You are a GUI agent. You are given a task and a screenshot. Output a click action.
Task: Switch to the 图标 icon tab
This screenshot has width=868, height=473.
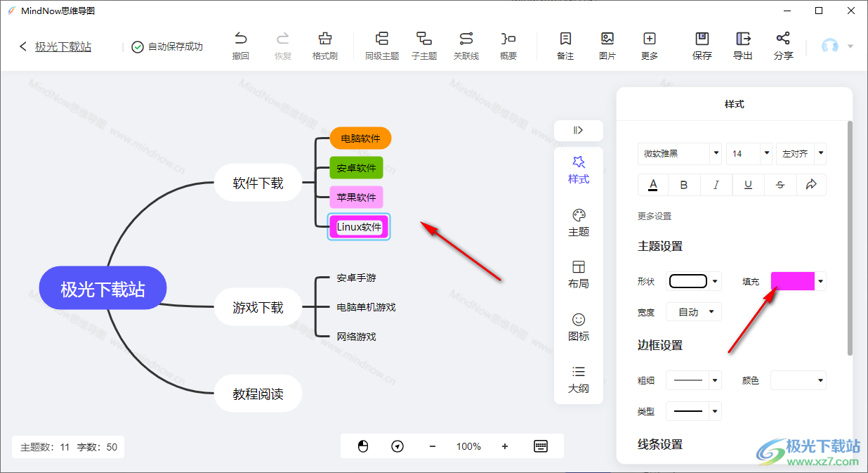tap(579, 328)
